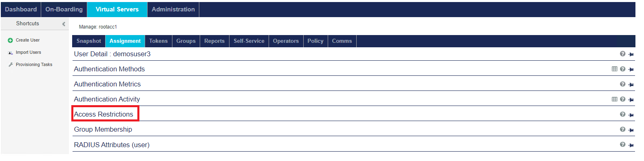Click help icon for RADIUS Attributes
Image resolution: width=644 pixels, height=161 pixels.
pyautogui.click(x=622, y=144)
